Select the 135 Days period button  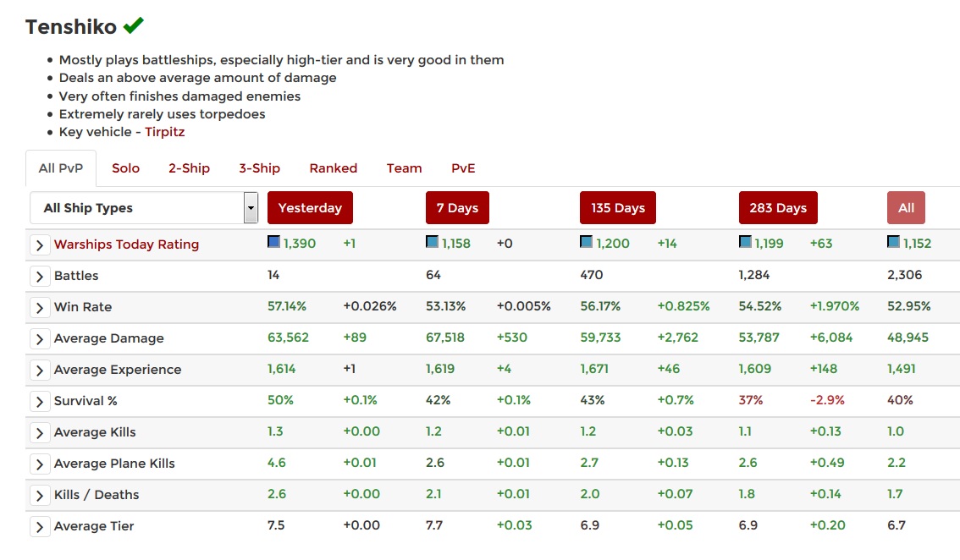(618, 208)
